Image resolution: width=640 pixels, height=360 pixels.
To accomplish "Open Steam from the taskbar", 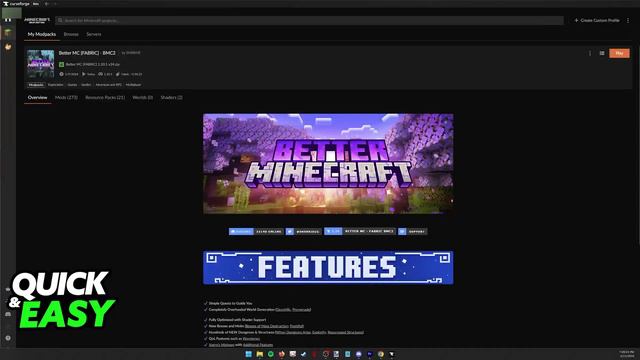I will [304, 354].
